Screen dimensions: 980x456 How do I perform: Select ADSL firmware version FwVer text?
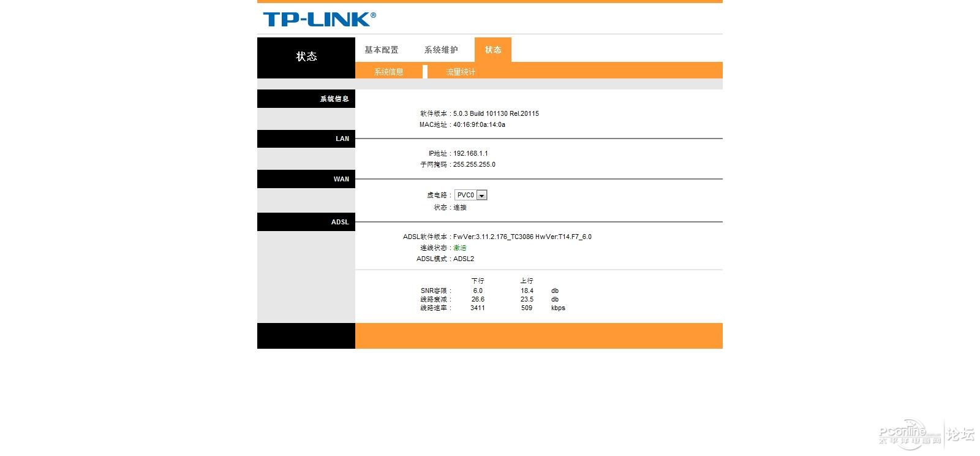[522, 237]
